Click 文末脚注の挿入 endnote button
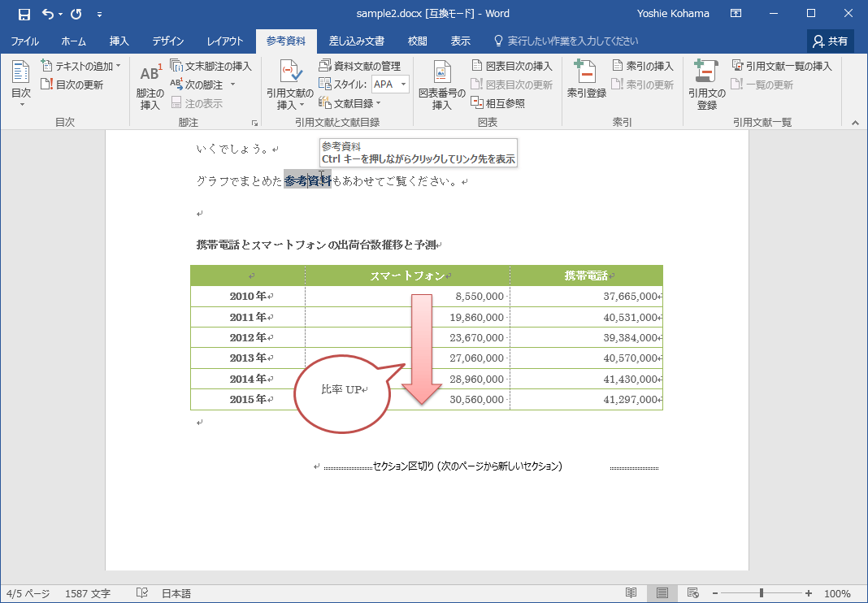The width and height of the screenshot is (868, 603). tap(210, 66)
